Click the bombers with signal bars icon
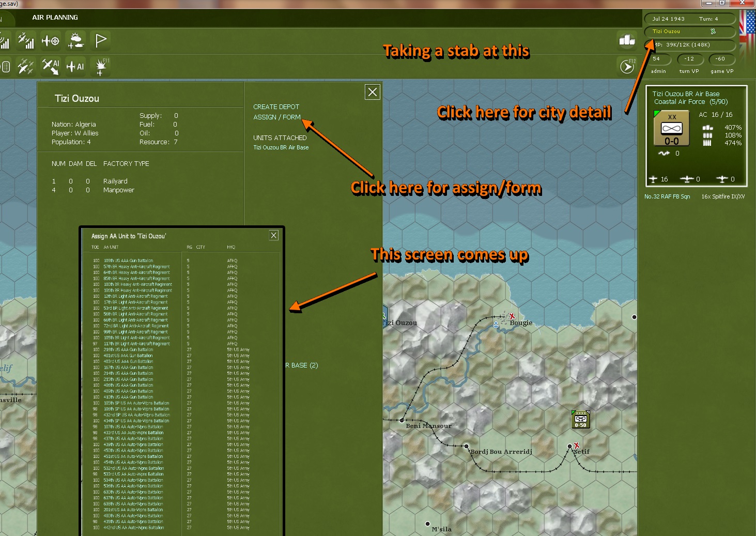Image resolution: width=756 pixels, height=536 pixels. tap(26, 40)
